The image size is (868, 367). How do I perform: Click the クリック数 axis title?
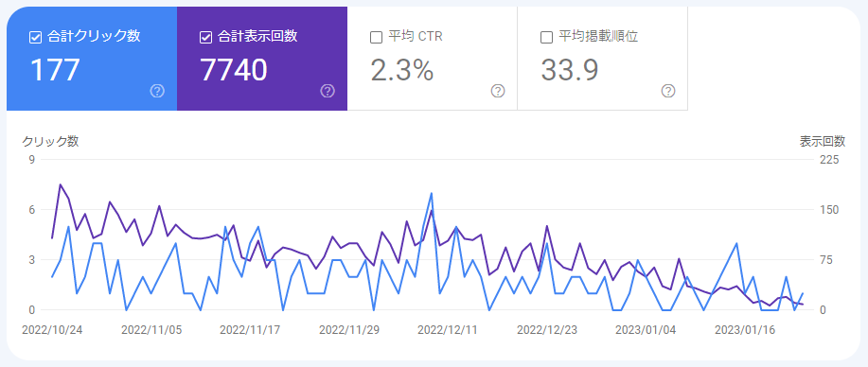click(x=50, y=142)
